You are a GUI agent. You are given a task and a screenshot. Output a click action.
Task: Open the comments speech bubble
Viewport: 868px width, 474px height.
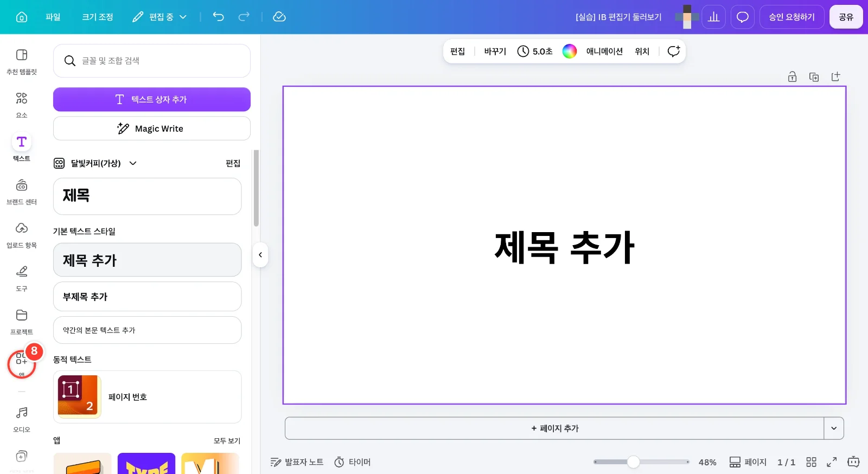point(743,17)
